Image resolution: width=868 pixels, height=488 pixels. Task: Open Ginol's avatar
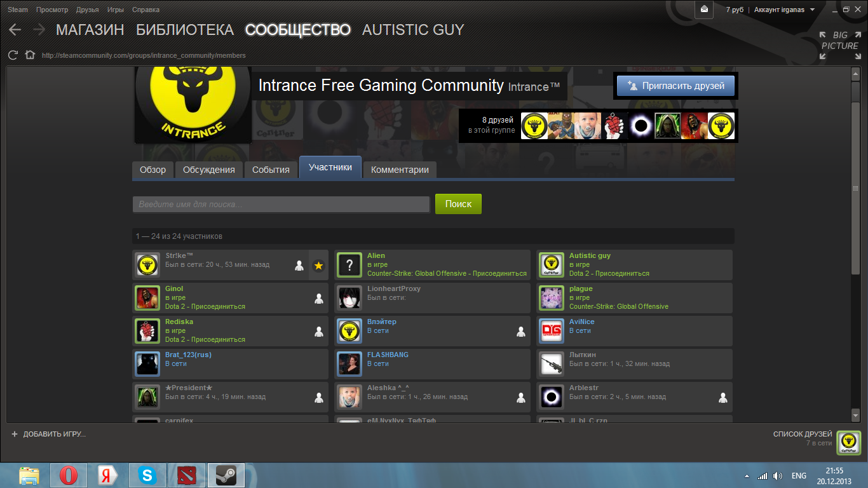[x=147, y=298]
